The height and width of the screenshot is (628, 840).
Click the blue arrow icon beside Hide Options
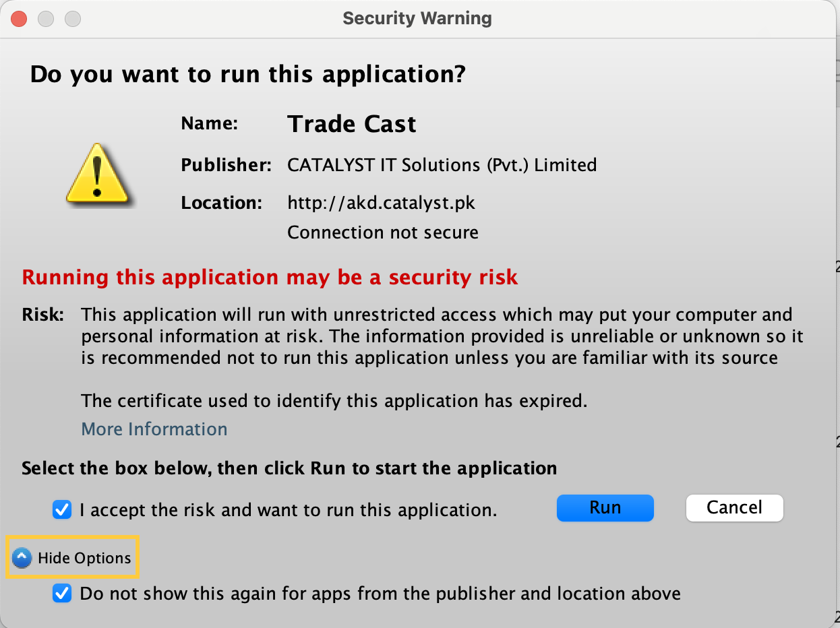coord(22,557)
